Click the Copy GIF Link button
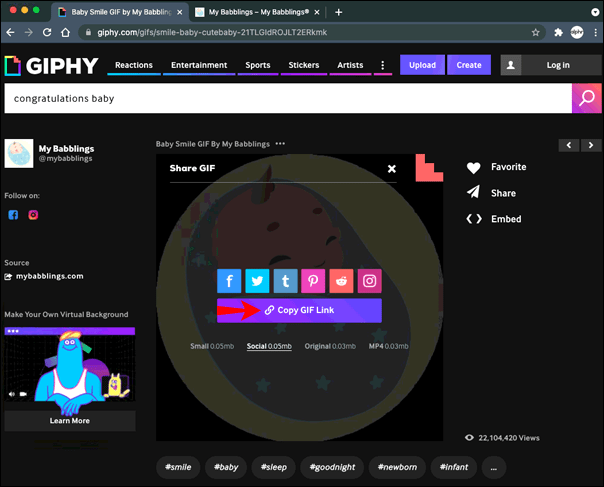The height and width of the screenshot is (487, 604). [x=299, y=311]
